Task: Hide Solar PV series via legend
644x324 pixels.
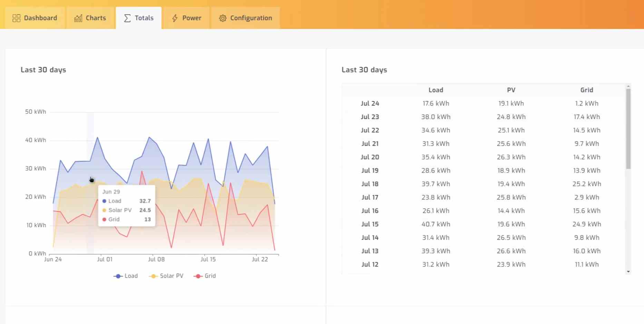Action: [x=166, y=276]
